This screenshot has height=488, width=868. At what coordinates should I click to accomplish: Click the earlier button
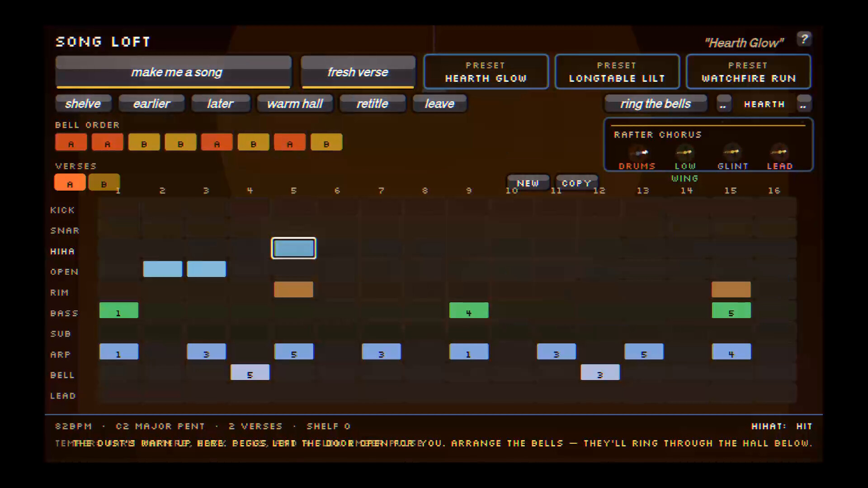(151, 103)
